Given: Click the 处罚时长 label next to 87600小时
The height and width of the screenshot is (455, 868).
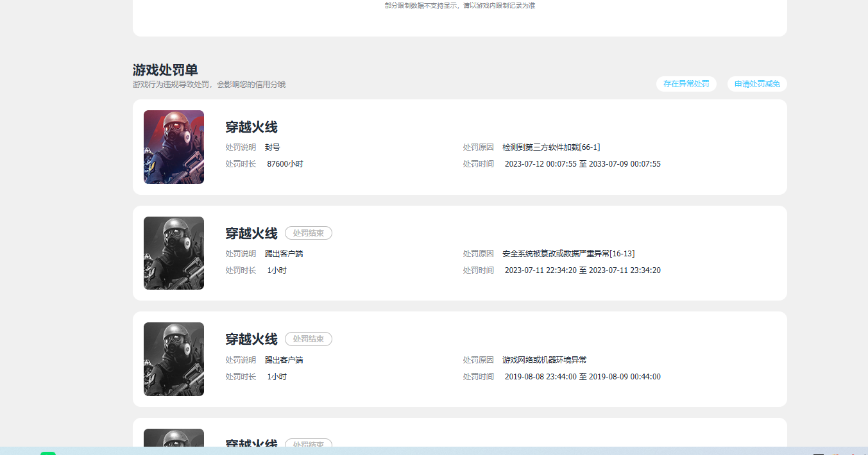Looking at the screenshot, I should click(x=241, y=164).
